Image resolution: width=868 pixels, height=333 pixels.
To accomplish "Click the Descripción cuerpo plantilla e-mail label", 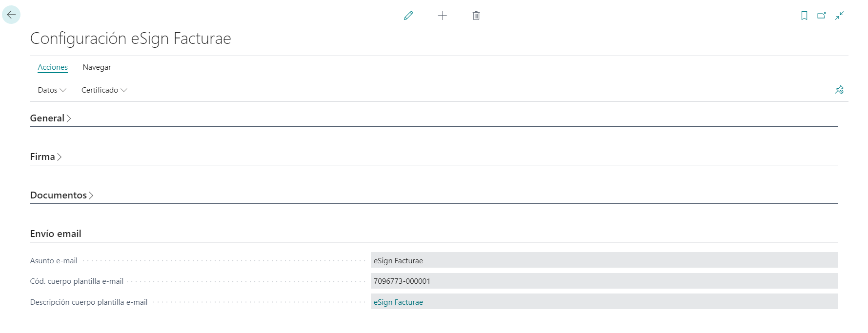I will click(x=89, y=302).
